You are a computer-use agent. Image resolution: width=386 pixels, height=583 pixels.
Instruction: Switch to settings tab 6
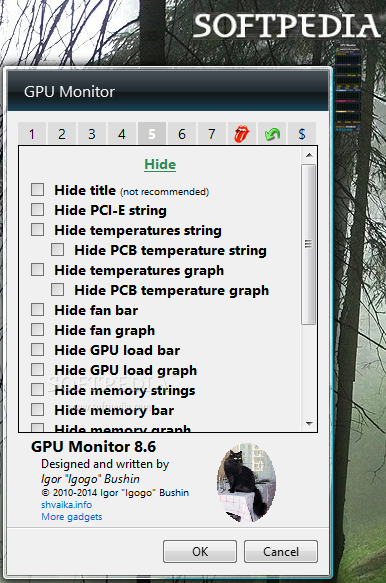(x=182, y=133)
